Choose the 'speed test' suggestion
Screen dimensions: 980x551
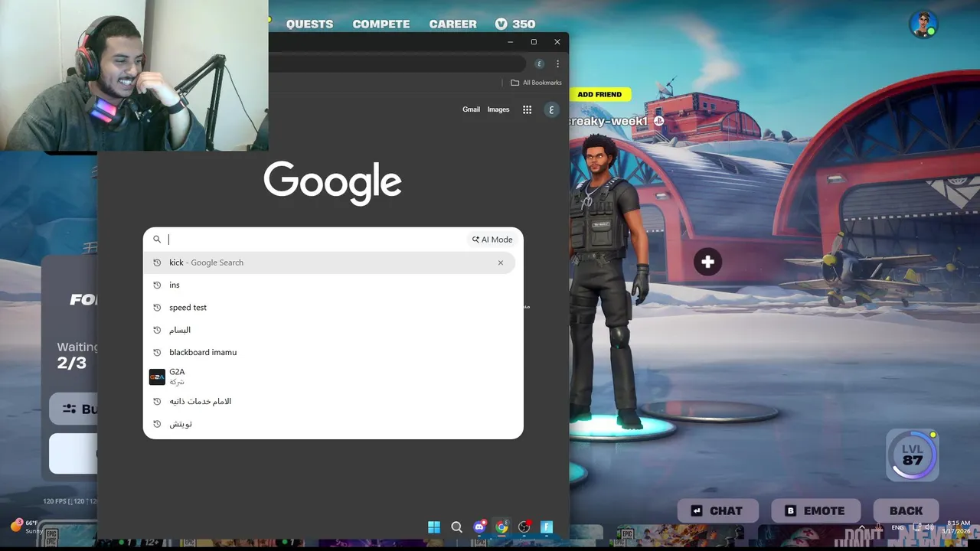coord(329,308)
